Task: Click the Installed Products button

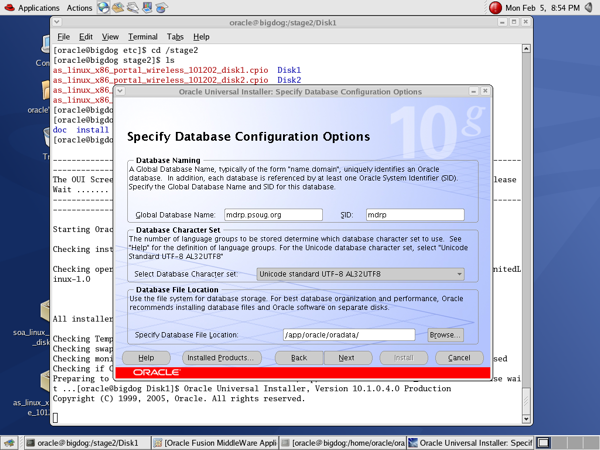Action: pos(222,358)
